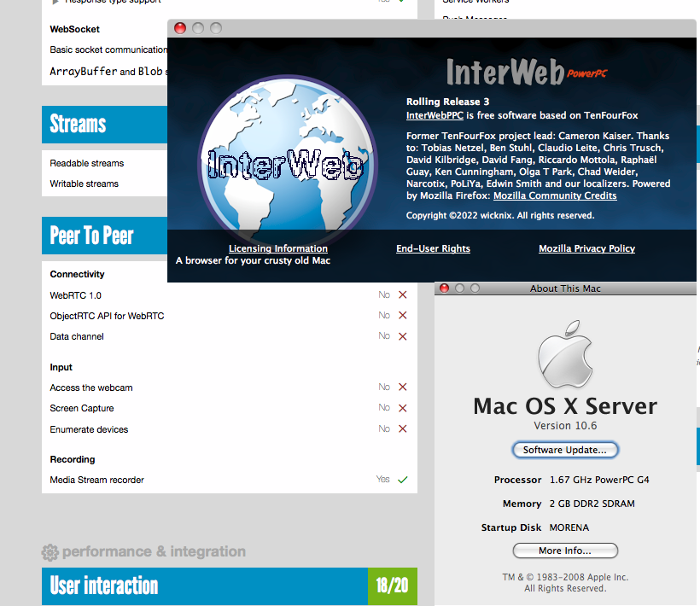Open Mozilla Community Credits link
Image resolution: width=700 pixels, height=606 pixels.
555,195
